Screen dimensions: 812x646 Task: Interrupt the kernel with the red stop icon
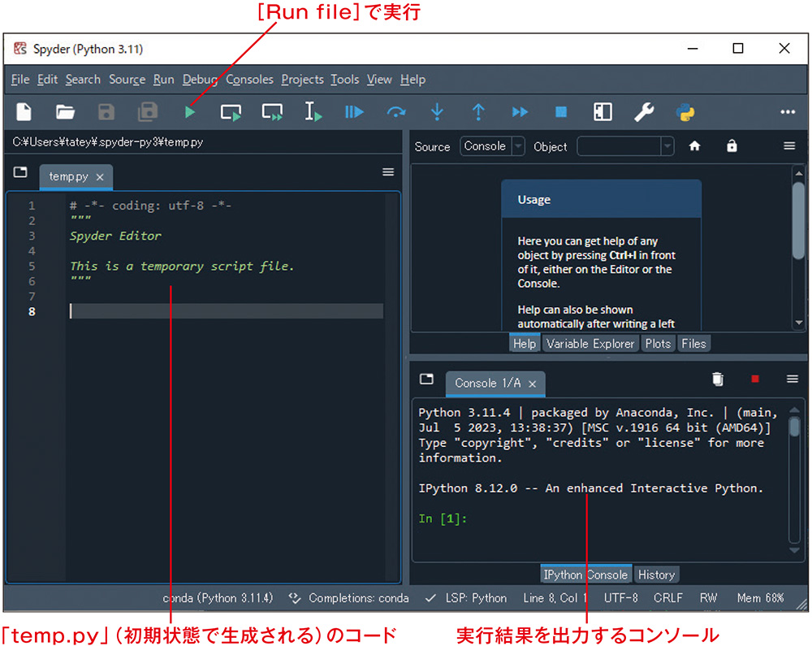[x=755, y=379]
